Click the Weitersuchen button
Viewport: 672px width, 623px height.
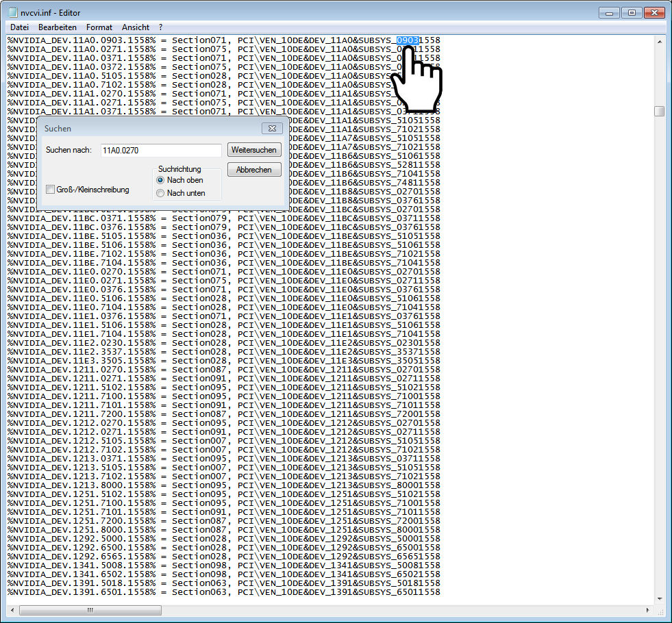(254, 150)
